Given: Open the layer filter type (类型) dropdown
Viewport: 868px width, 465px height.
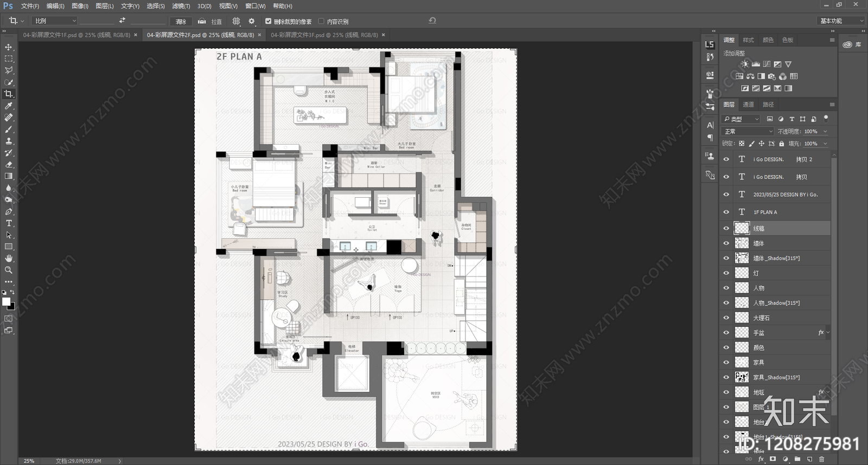Looking at the screenshot, I should [741, 119].
